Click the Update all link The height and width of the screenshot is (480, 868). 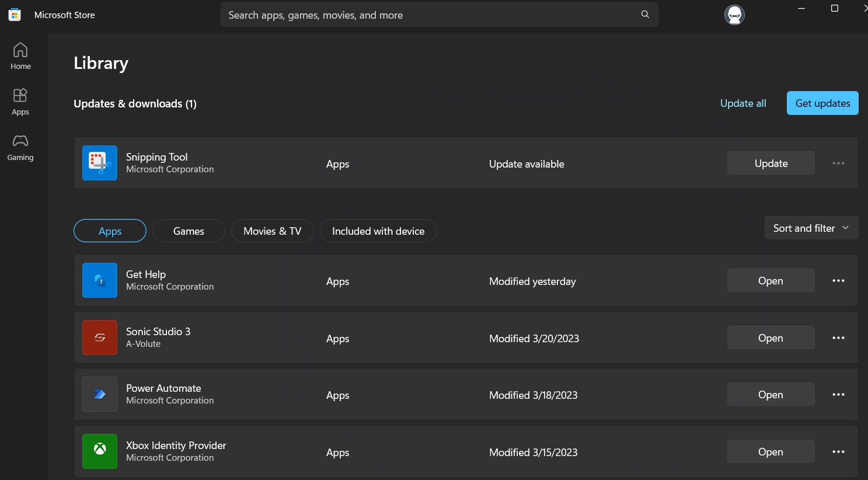point(743,103)
